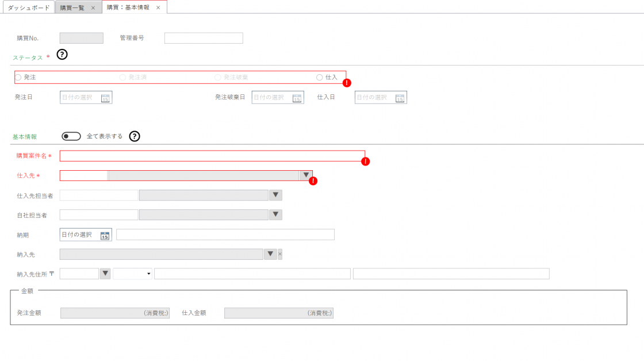Click the 購買案件名 text input field
Viewport: 644px width, 361px height.
tap(212, 156)
